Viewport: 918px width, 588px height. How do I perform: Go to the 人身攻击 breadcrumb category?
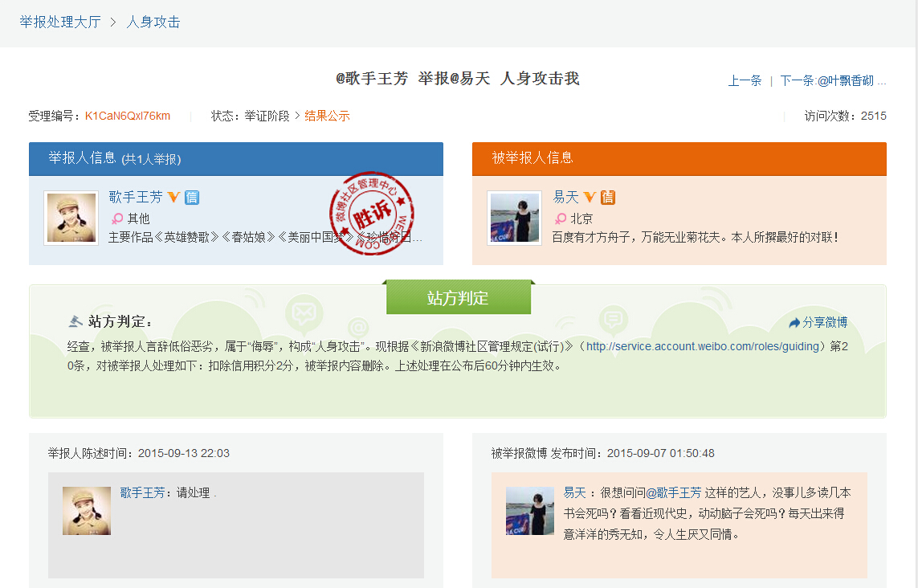153,22
